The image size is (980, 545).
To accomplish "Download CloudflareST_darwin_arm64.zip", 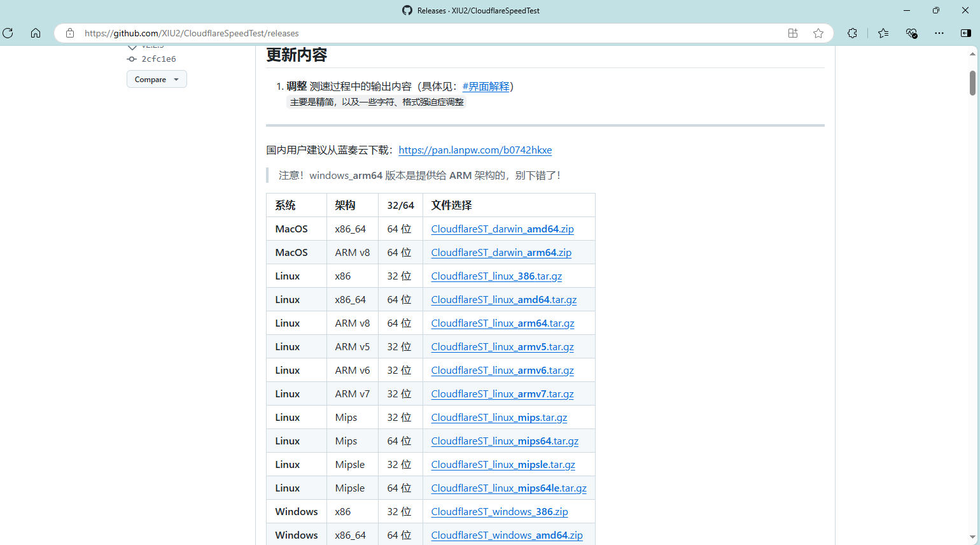I will pos(501,252).
